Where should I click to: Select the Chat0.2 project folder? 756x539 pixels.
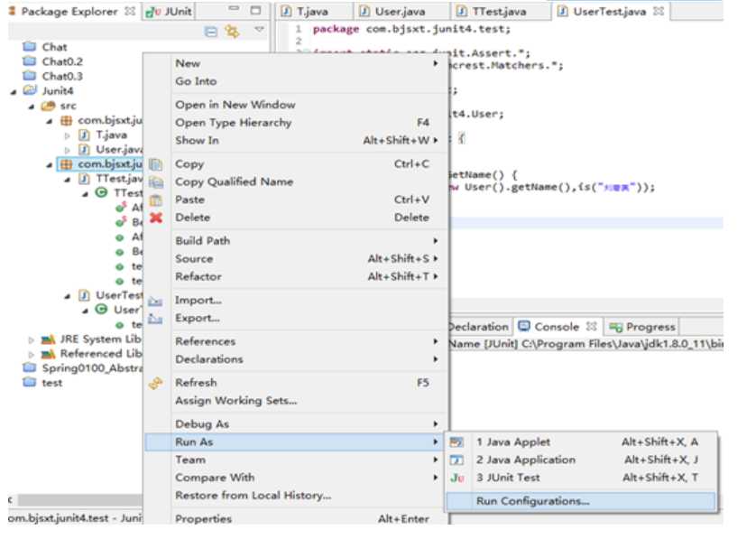pyautogui.click(x=52, y=61)
